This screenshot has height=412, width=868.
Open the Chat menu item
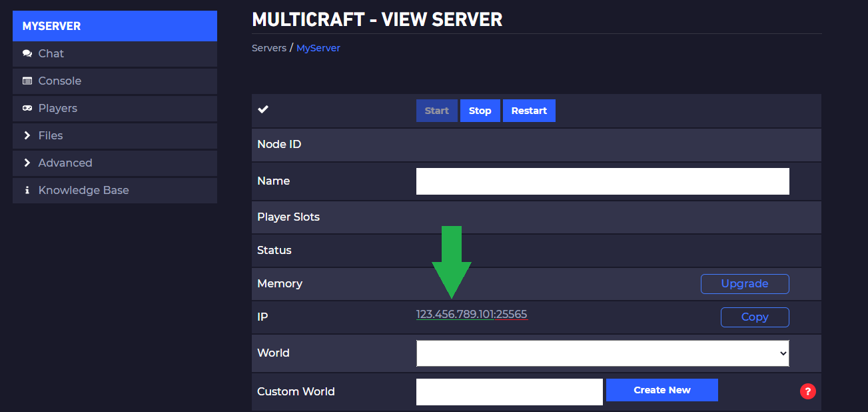click(51, 53)
